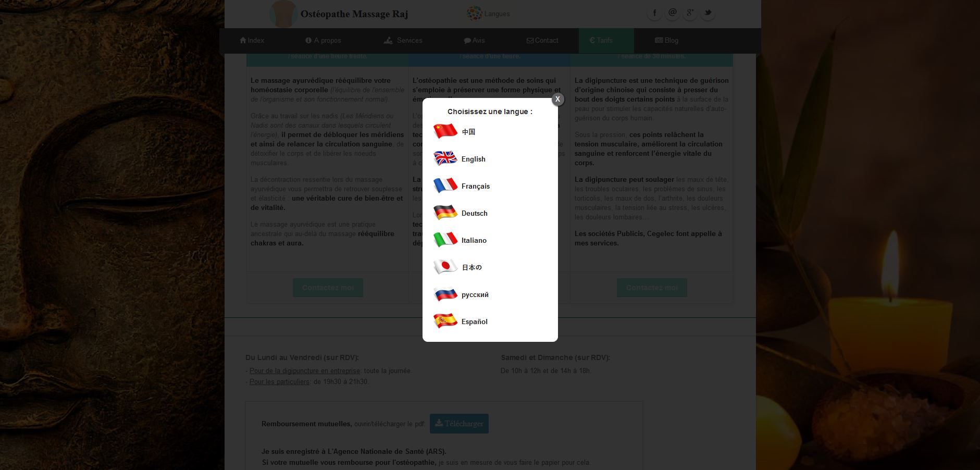
Task: Open the Tarifs menu item
Action: pyautogui.click(x=606, y=40)
